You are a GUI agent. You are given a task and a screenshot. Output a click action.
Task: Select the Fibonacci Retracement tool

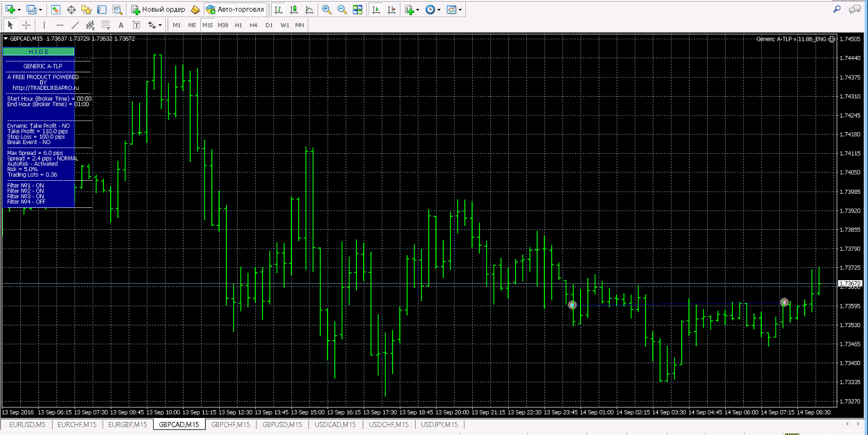coord(105,25)
